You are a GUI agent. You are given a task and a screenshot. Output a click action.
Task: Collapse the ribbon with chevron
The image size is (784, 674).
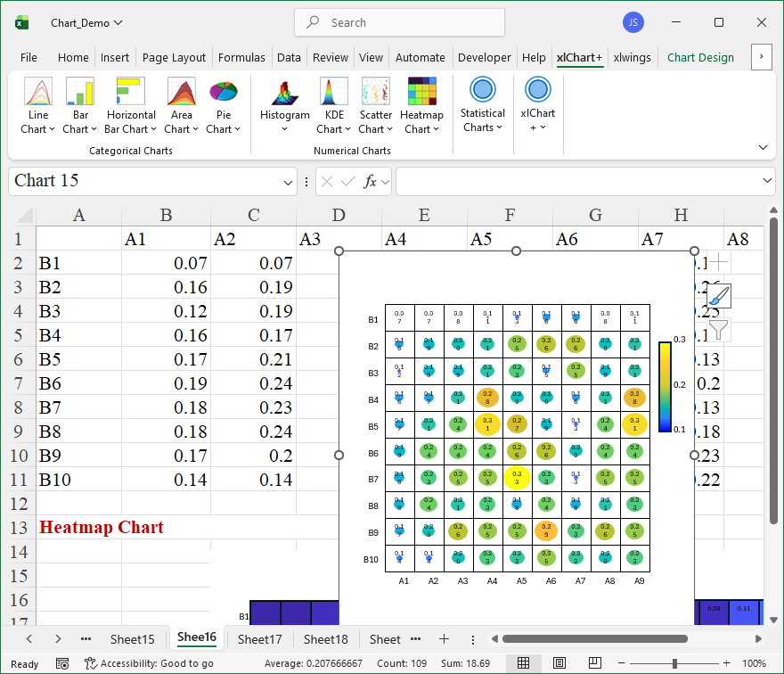pos(763,147)
